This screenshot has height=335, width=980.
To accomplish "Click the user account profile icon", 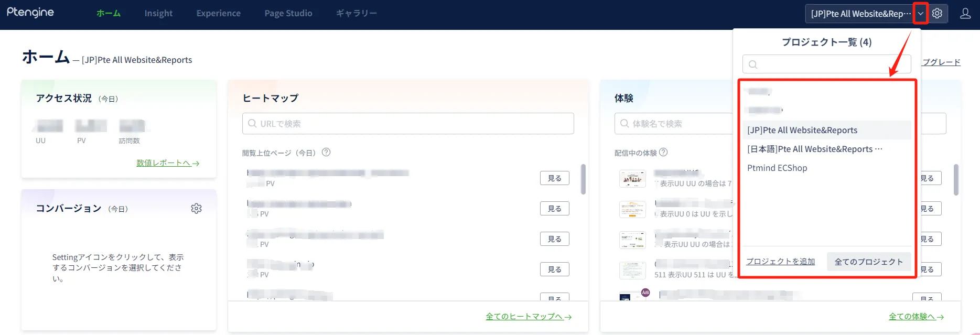I will click(x=965, y=14).
